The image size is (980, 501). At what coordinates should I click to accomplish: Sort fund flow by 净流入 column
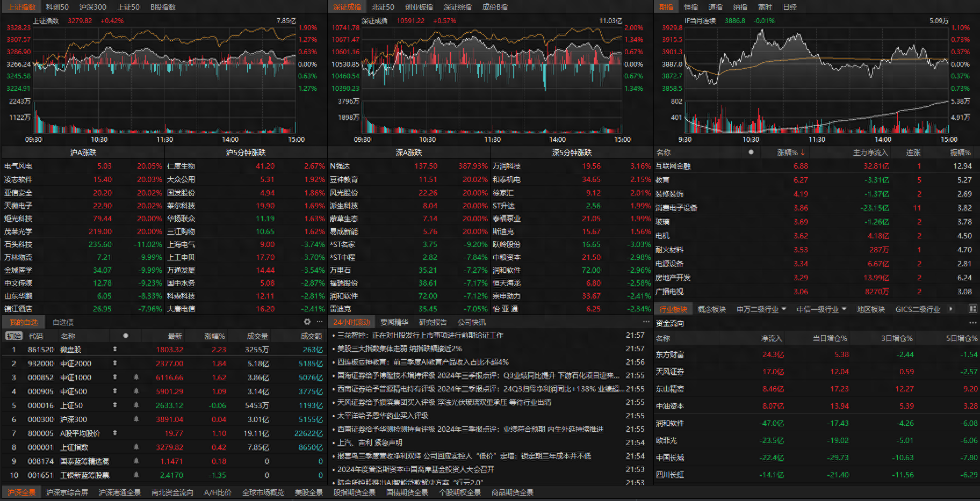(772, 338)
